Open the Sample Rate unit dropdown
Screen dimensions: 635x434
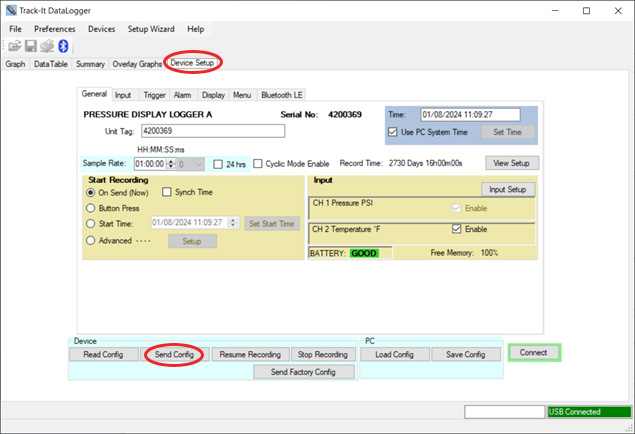200,163
